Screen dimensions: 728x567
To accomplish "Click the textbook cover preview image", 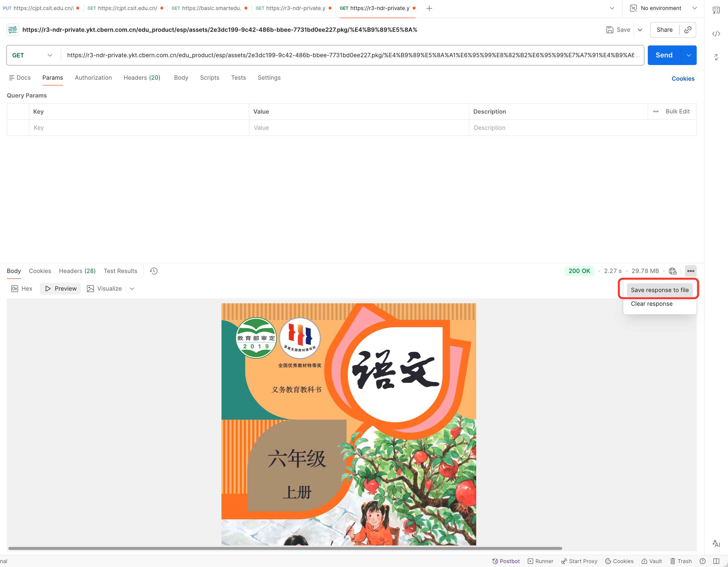I will click(x=349, y=424).
